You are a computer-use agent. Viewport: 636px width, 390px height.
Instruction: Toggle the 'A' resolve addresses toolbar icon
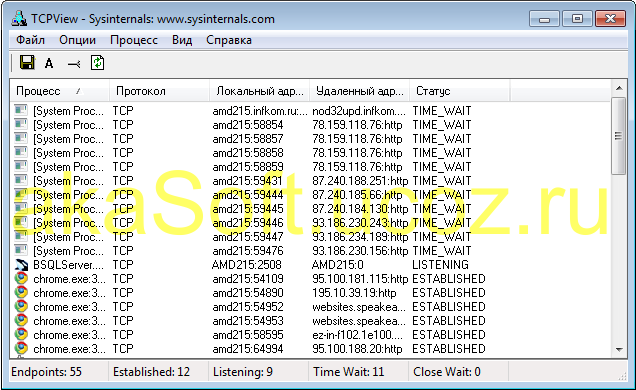49,63
